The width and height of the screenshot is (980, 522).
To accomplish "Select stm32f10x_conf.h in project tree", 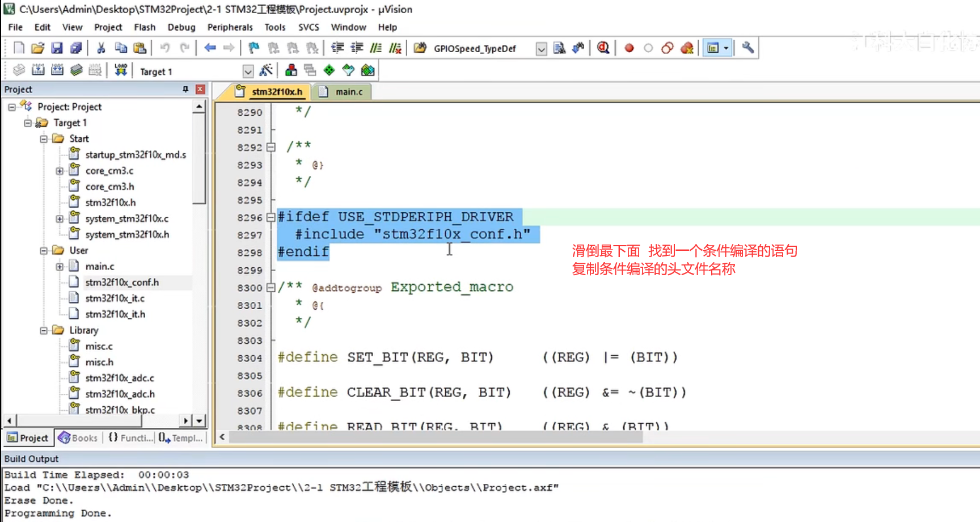I will 123,282.
